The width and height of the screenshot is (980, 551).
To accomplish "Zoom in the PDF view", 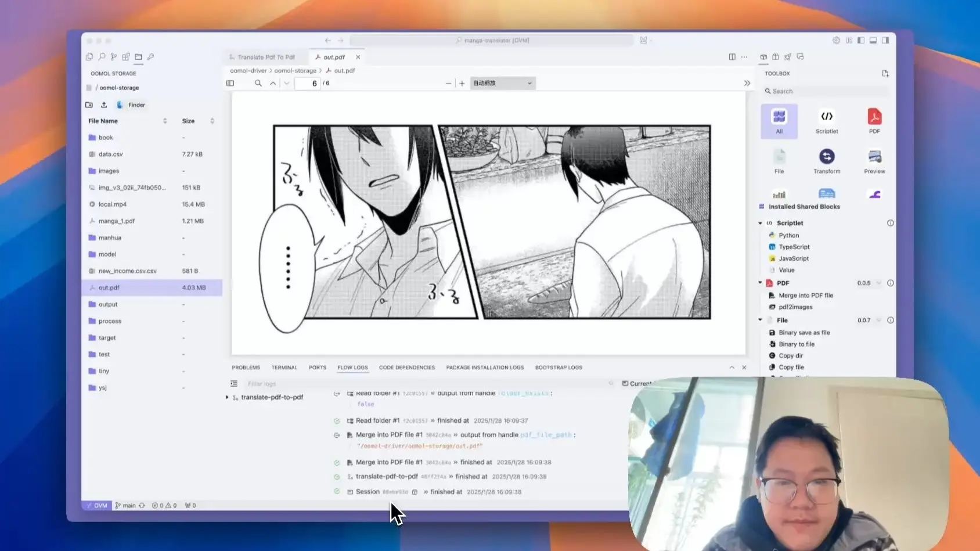I will [462, 83].
